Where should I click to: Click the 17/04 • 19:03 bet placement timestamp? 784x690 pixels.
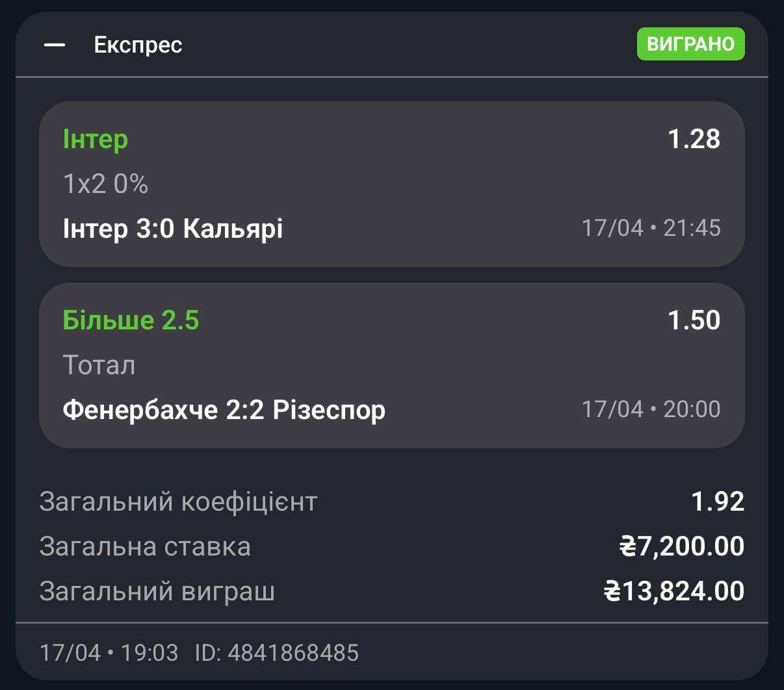109,652
